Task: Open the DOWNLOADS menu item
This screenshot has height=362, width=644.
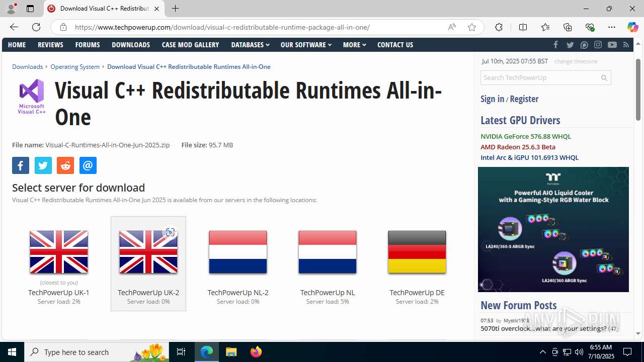Action: 131,45
